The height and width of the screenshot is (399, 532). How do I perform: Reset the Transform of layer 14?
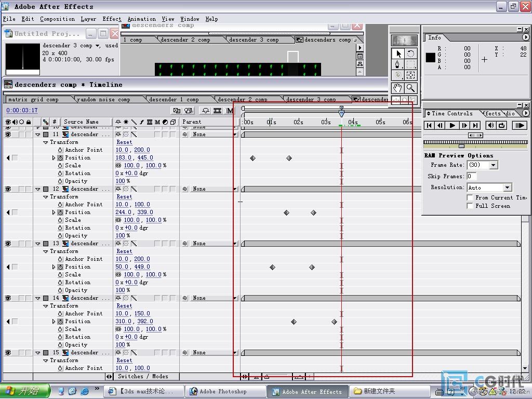[x=124, y=306]
